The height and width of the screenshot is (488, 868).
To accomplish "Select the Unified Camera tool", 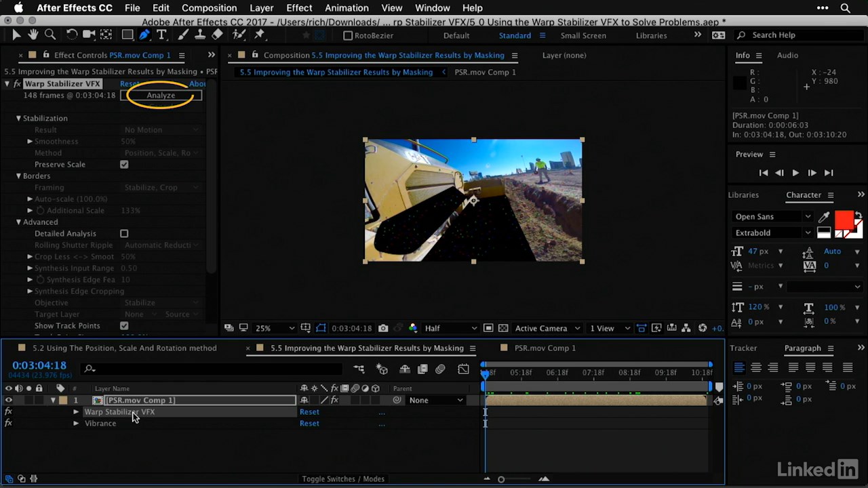I will pos(89,35).
